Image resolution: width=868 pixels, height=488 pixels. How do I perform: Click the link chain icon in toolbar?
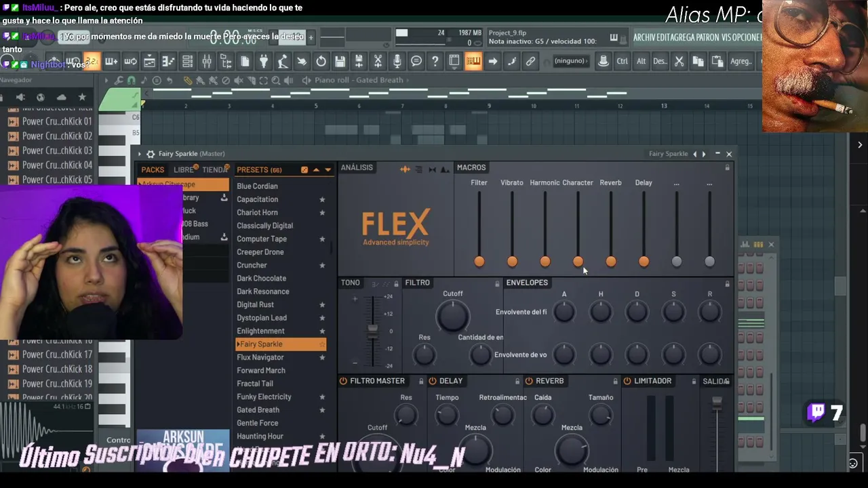coord(530,62)
